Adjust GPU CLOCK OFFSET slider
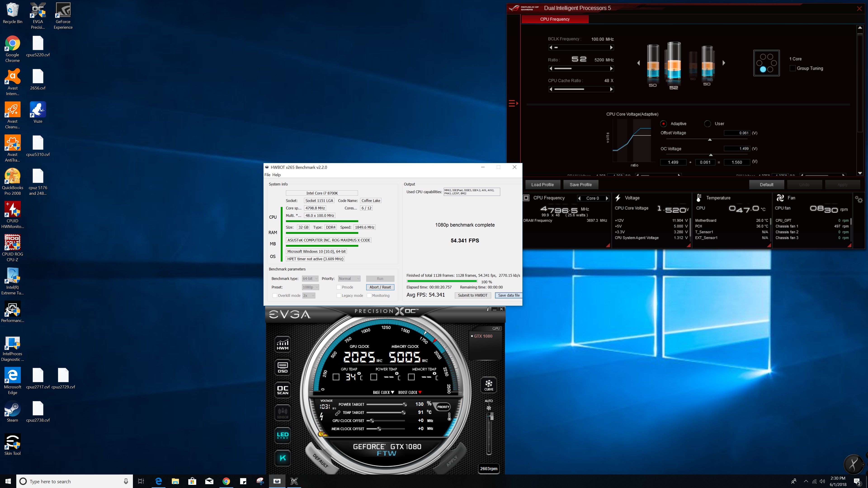This screenshot has height=488, width=868. click(386, 421)
